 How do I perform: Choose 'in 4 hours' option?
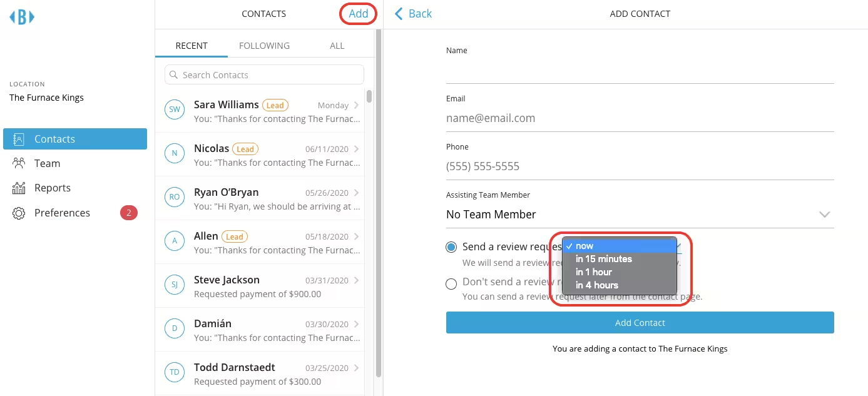tap(620, 285)
